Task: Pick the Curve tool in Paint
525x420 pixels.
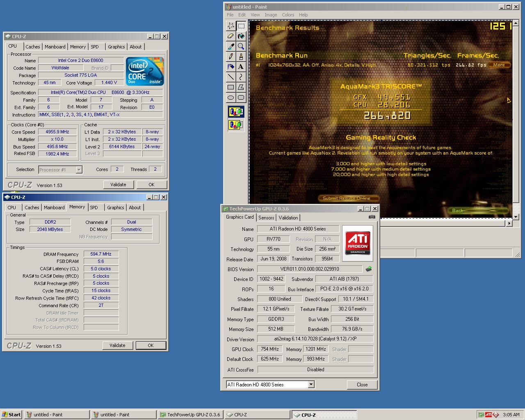Action: coord(241,77)
